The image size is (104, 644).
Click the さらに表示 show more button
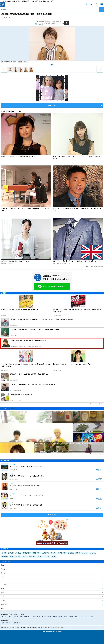(x=52, y=515)
